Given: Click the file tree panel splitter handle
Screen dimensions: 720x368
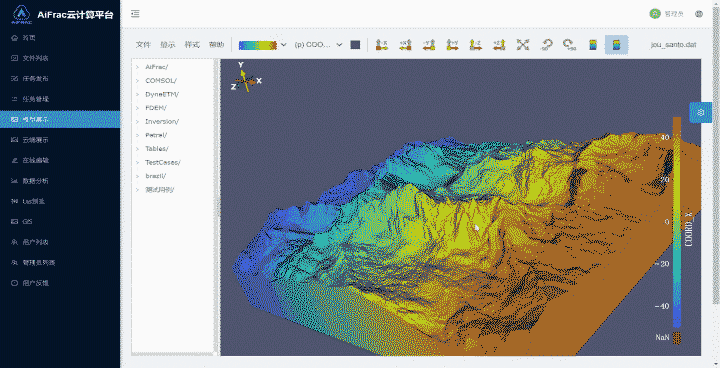Looking at the screenshot, I should point(218,207).
